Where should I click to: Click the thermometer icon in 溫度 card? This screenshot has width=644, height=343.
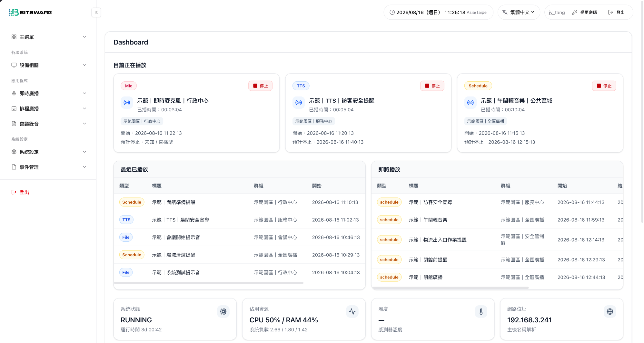pos(481,311)
